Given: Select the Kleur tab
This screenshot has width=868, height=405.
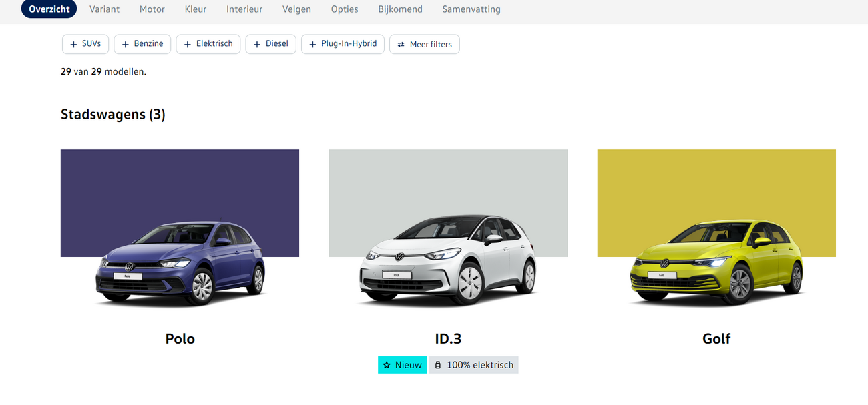Looking at the screenshot, I should 196,9.
